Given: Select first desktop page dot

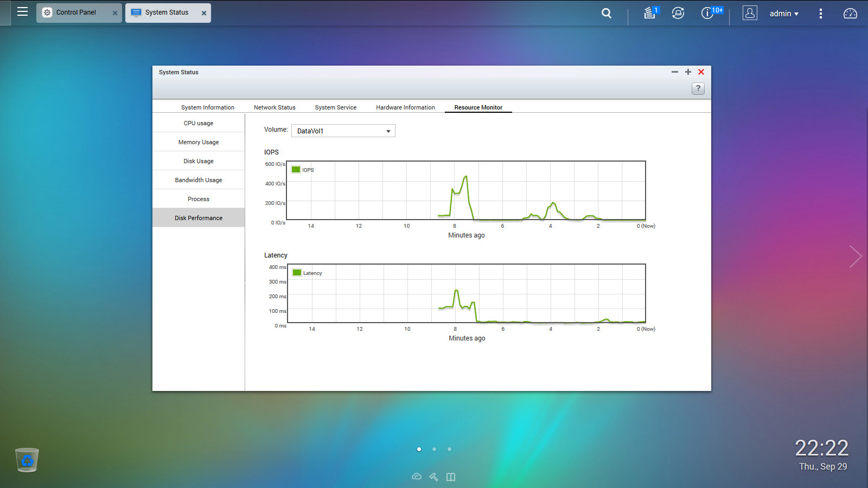Looking at the screenshot, I should click(419, 449).
